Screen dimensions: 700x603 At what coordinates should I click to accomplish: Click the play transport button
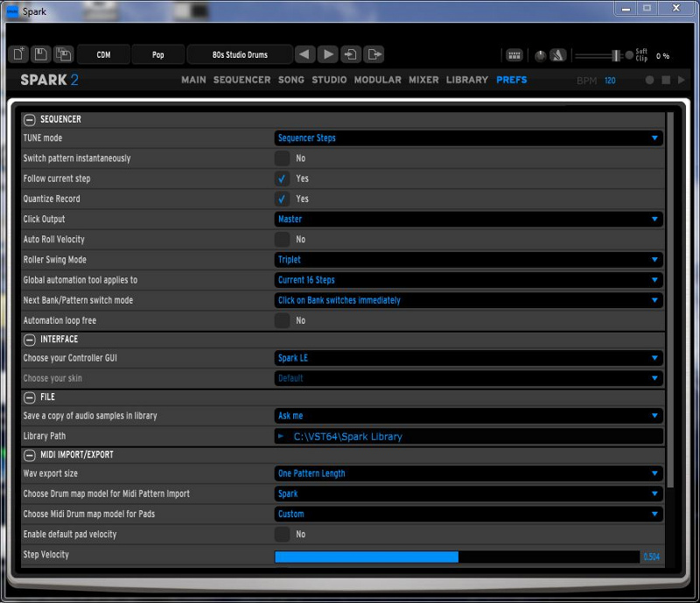682,80
